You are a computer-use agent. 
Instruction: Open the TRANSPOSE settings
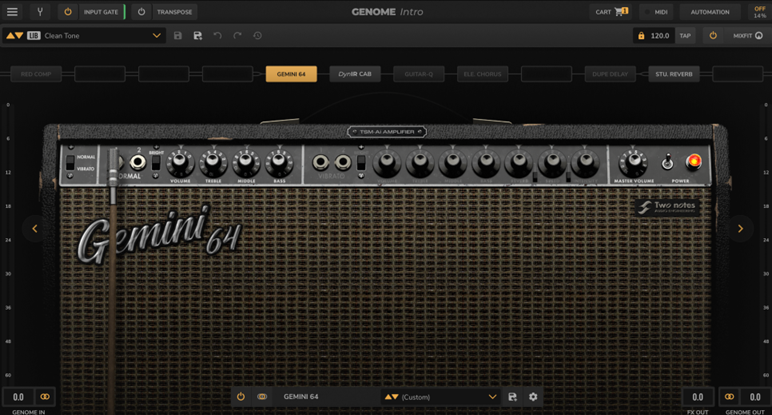pos(174,12)
